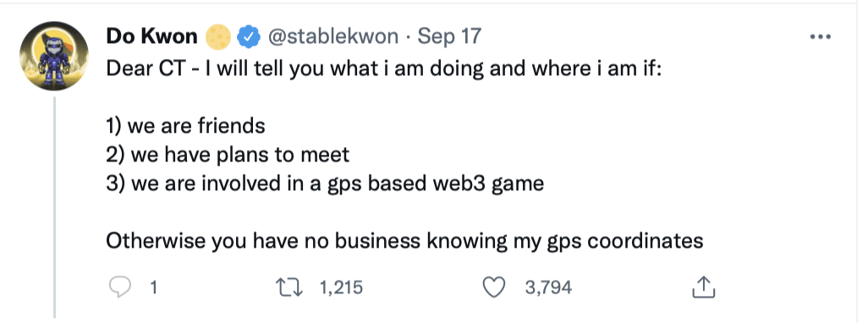Click the '2) we have plans to meet' line
This screenshot has width=868, height=323.
(x=228, y=155)
